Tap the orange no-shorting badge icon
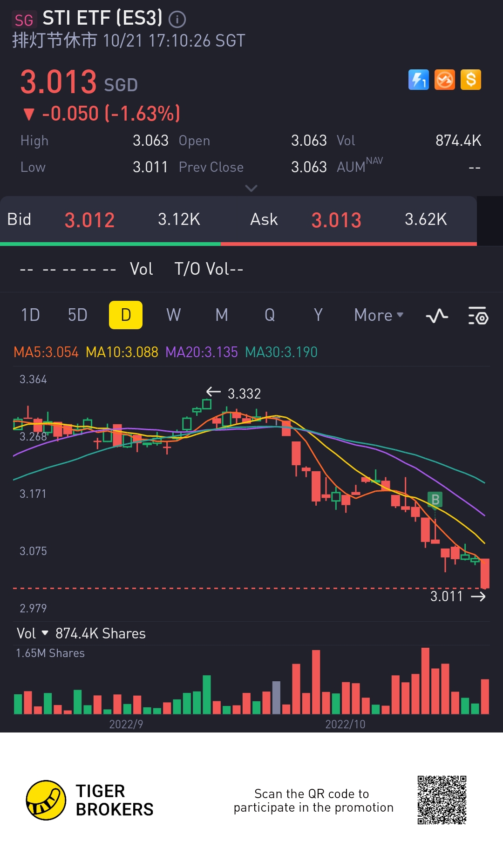503x868 pixels. click(x=444, y=80)
